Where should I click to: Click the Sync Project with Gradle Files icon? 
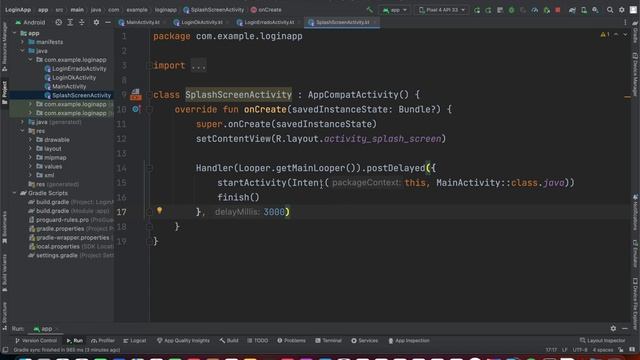[572, 10]
